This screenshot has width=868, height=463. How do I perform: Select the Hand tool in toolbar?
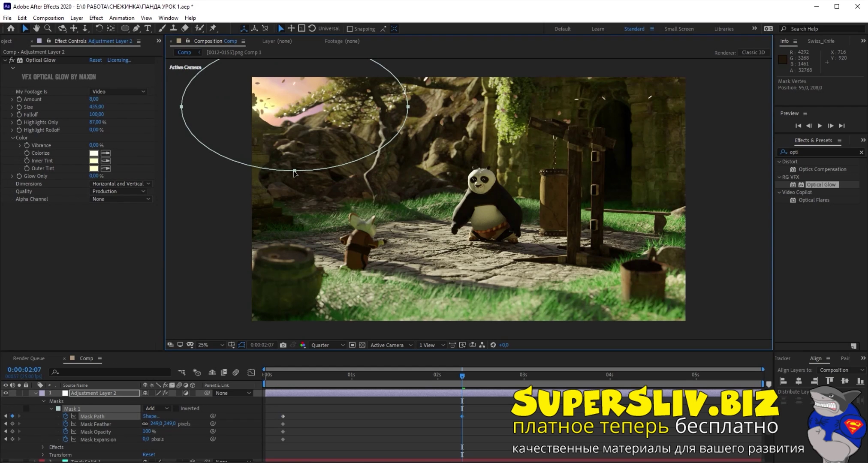[x=36, y=28]
